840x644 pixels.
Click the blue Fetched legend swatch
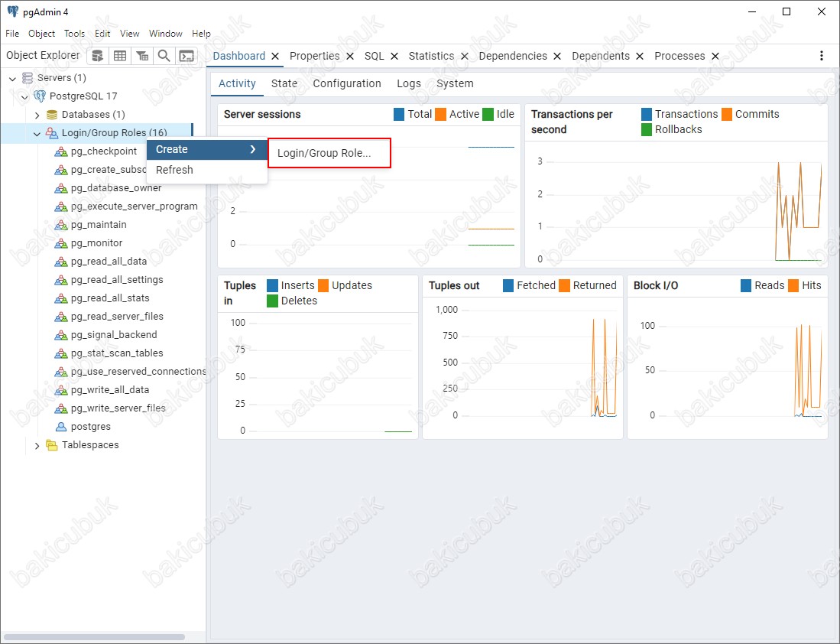click(x=508, y=286)
